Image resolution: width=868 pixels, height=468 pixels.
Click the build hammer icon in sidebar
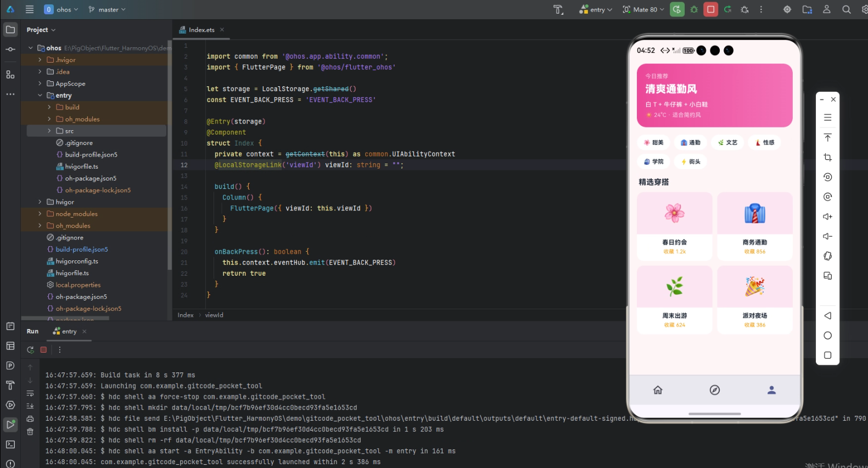click(10, 385)
